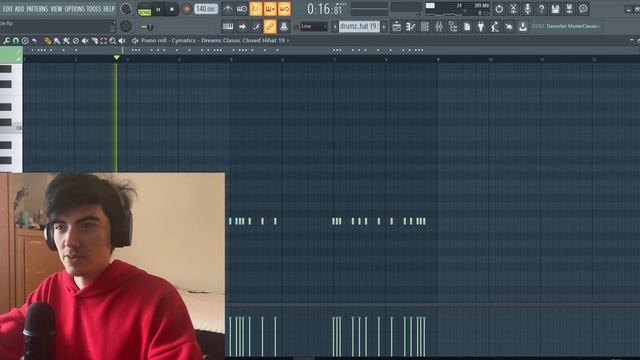This screenshot has height=360, width=640.
Task: Open the TOOLS menu
Action: tap(93, 9)
